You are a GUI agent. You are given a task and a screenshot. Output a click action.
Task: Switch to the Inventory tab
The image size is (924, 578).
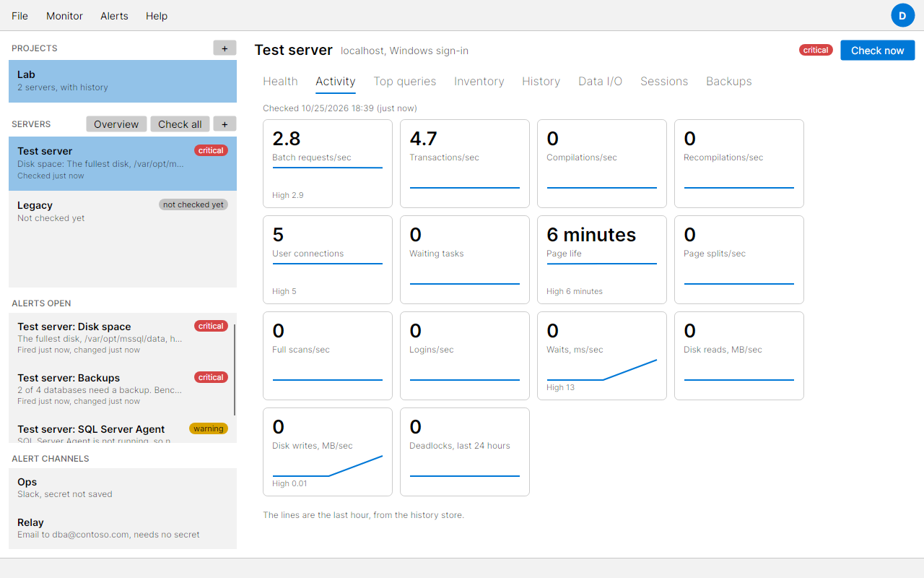[479, 82]
